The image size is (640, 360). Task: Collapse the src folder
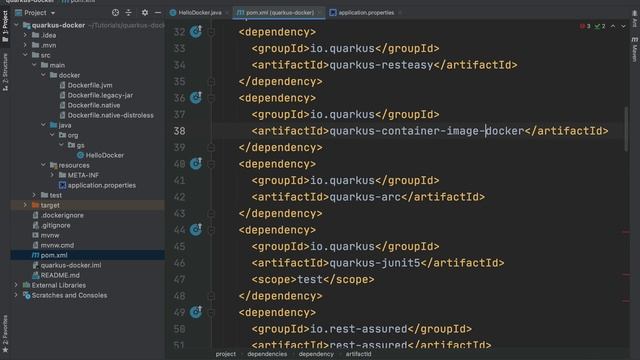[x=25, y=55]
